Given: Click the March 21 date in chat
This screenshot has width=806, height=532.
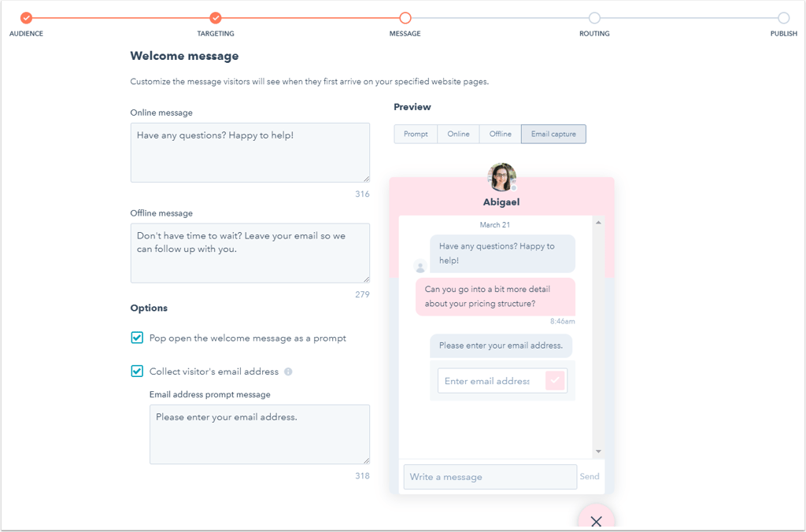Looking at the screenshot, I should tap(495, 224).
